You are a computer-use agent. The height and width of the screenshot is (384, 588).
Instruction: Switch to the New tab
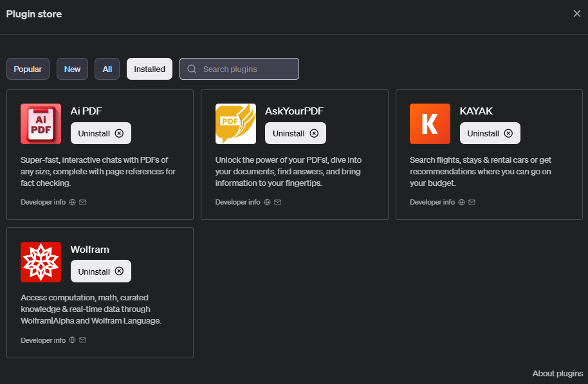click(x=73, y=69)
